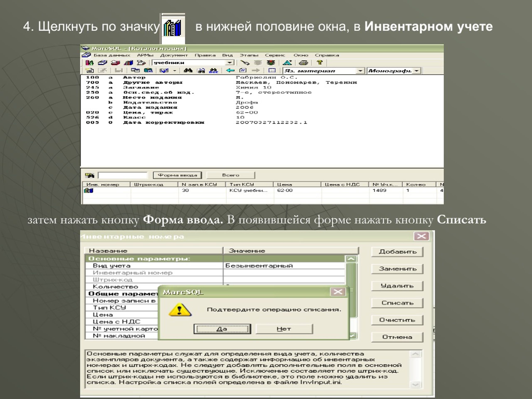Click the Добавить button
532x399 pixels.
pyautogui.click(x=397, y=252)
